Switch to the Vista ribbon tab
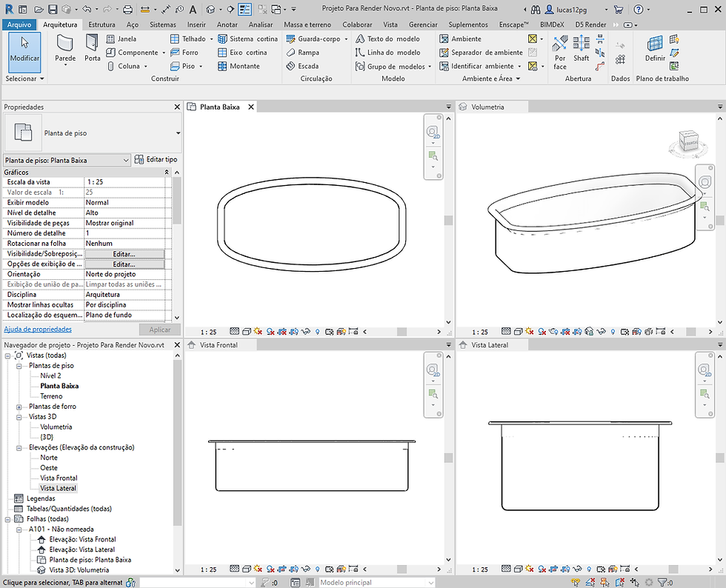This screenshot has height=588, width=726. (390, 24)
